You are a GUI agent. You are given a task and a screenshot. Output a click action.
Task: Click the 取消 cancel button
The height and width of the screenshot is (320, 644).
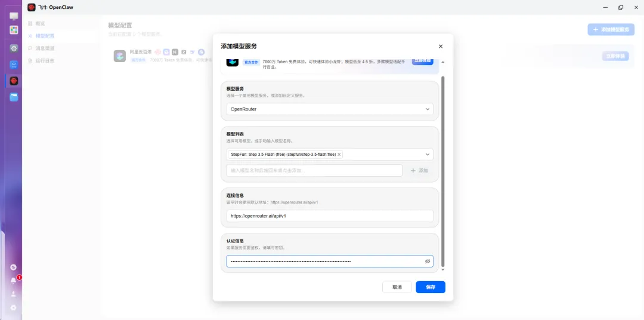point(397,287)
